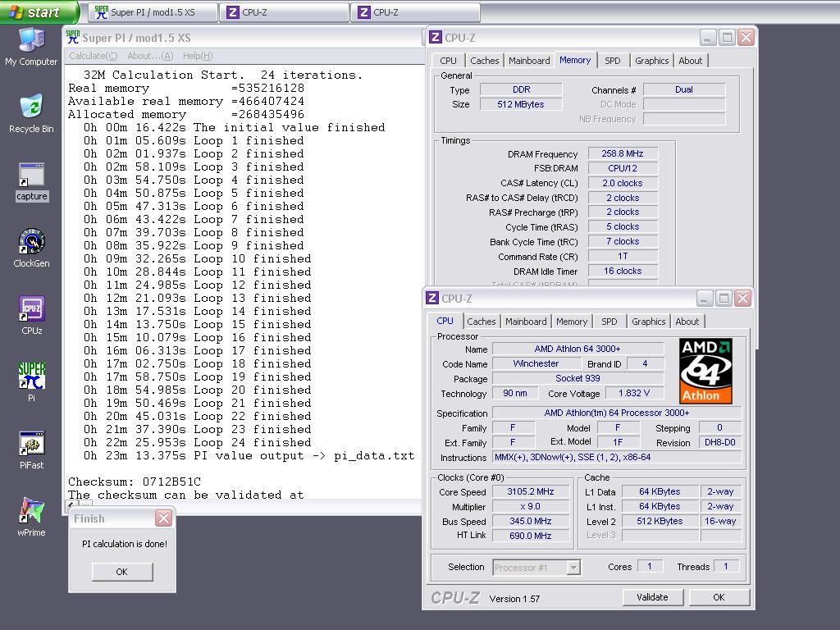Image resolution: width=840 pixels, height=630 pixels.
Task: Click the Core Voltage 1.832 V field
Action: (634, 393)
